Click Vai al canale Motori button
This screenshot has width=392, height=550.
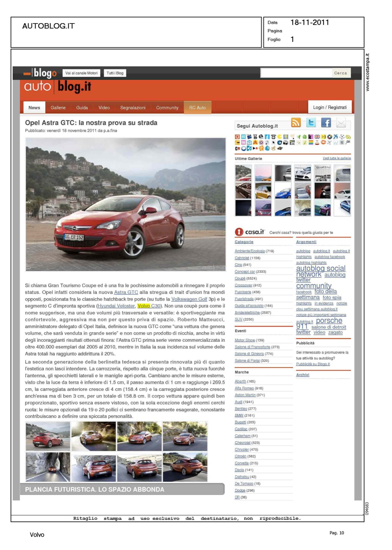tap(81, 73)
